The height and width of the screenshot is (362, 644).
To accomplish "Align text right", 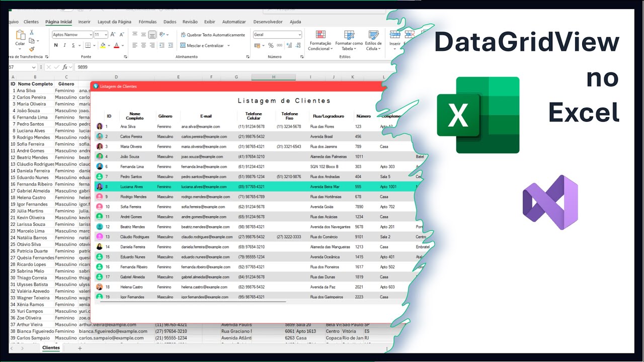I will tap(152, 45).
